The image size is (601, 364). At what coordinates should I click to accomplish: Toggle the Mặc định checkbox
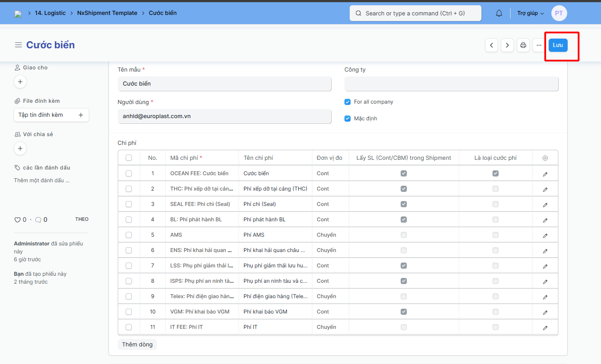pos(348,119)
